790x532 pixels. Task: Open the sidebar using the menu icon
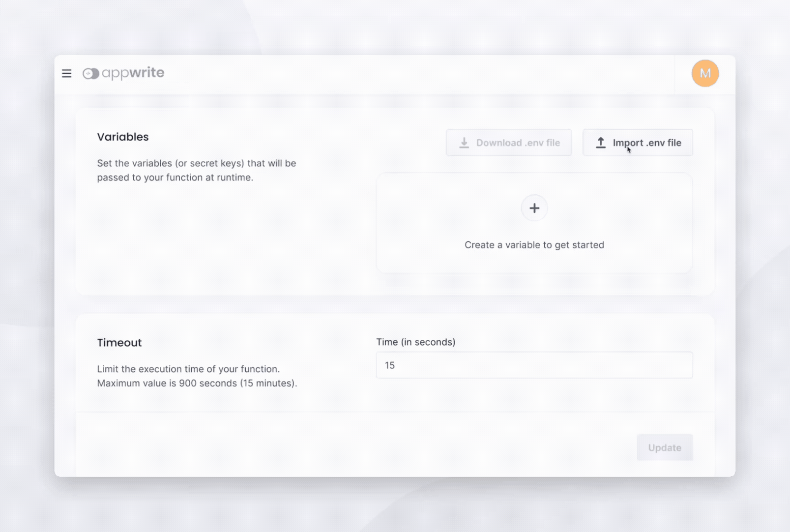66,73
